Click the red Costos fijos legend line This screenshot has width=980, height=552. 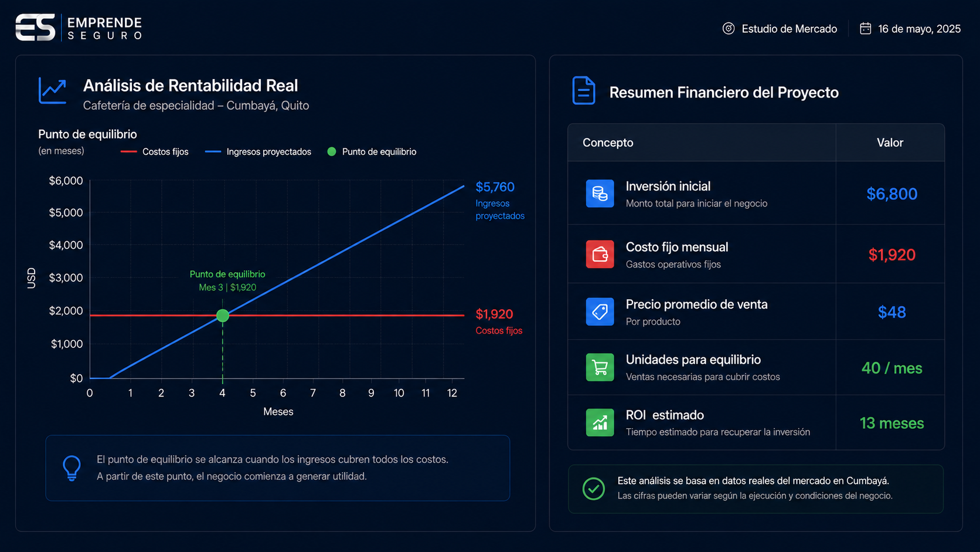click(x=128, y=151)
